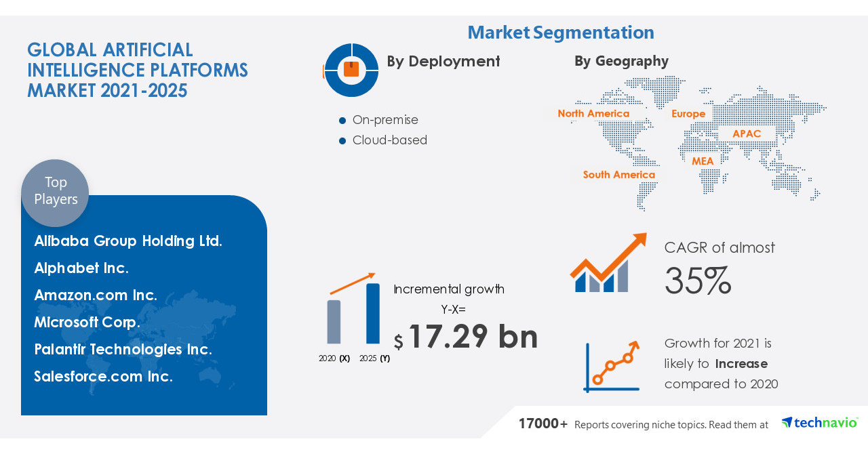Click the Top Players circle badge

[55, 192]
